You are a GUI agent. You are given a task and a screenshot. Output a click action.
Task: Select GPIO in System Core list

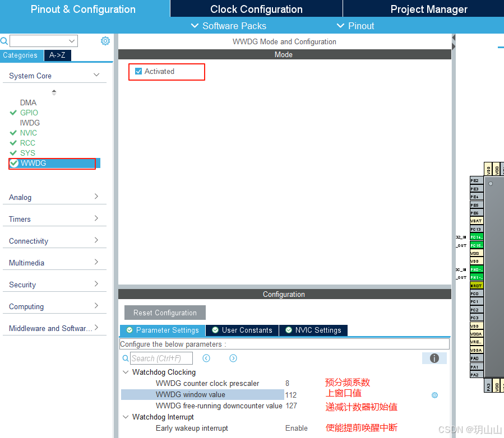pyautogui.click(x=29, y=113)
